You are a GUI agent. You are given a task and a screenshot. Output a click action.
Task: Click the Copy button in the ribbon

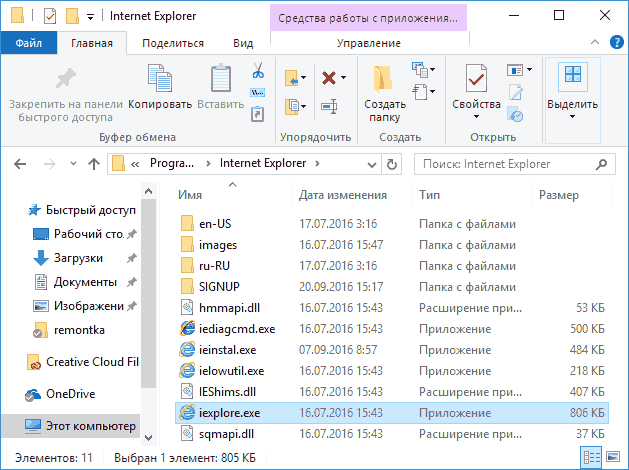(160, 86)
